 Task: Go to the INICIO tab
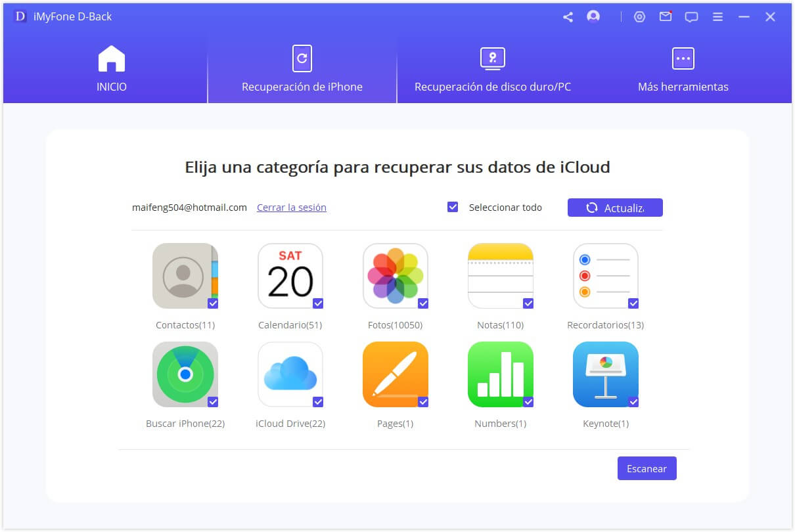111,69
